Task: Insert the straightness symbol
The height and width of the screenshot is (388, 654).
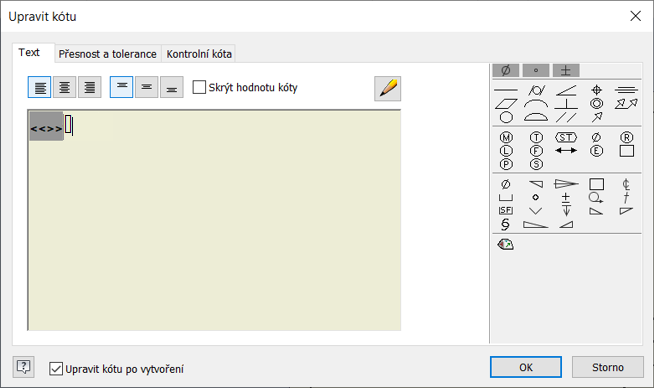Action: tap(506, 90)
